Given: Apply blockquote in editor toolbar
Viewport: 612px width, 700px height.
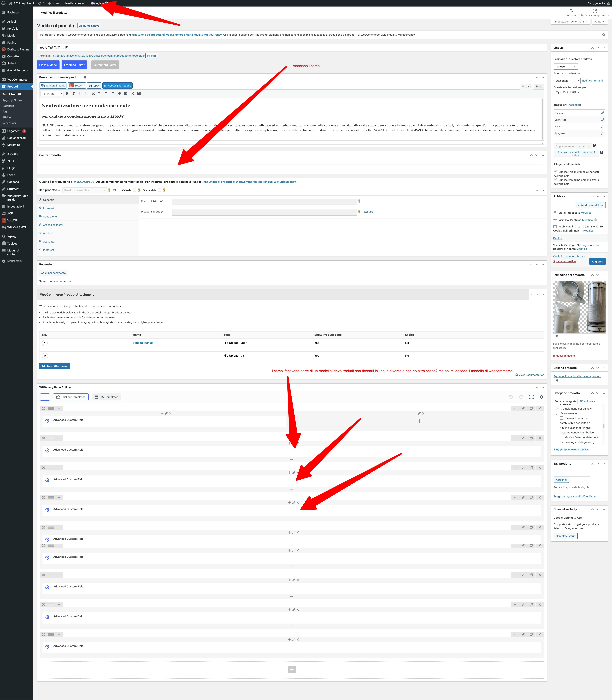Looking at the screenshot, I should [x=93, y=94].
